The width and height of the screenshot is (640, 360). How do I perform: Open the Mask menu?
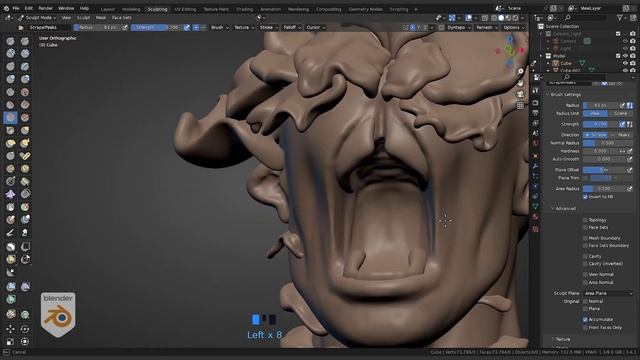[100, 18]
